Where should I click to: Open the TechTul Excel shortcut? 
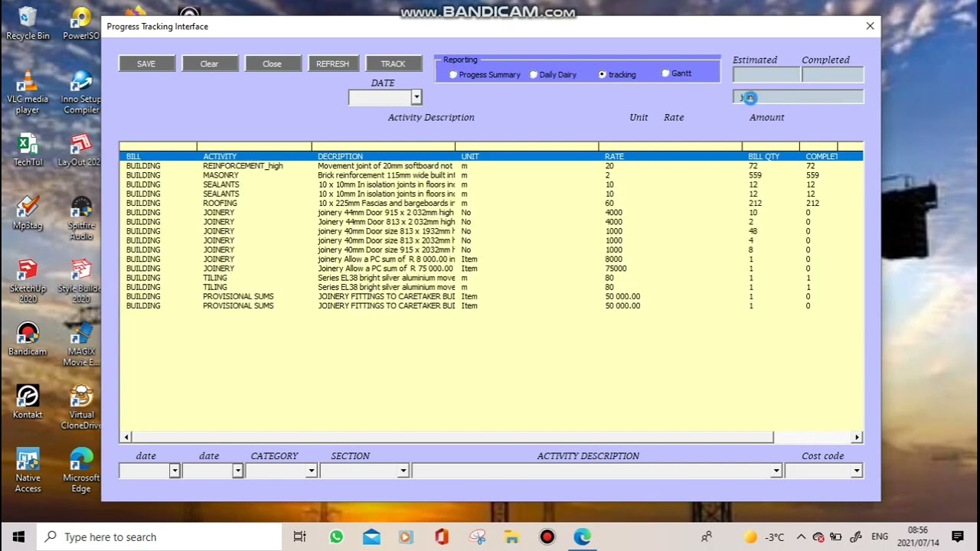[28, 150]
